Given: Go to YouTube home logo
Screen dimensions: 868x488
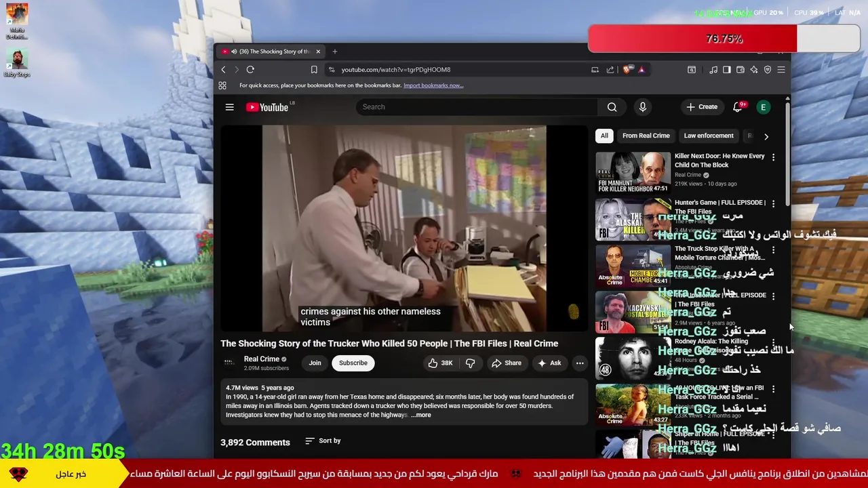Looking at the screenshot, I should click(x=267, y=107).
